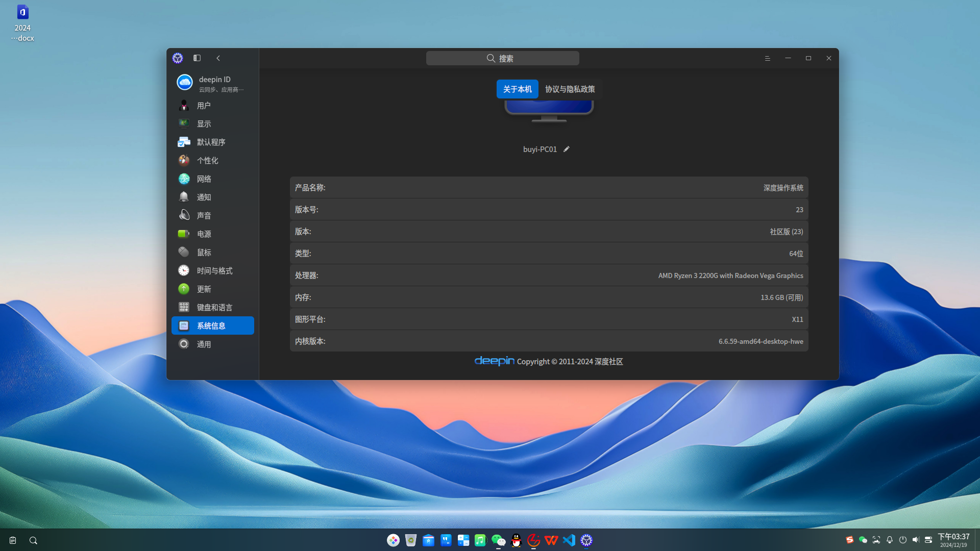Edit the computer name with the pencil icon
Viewport: 980px width, 551px height.
coord(566,149)
